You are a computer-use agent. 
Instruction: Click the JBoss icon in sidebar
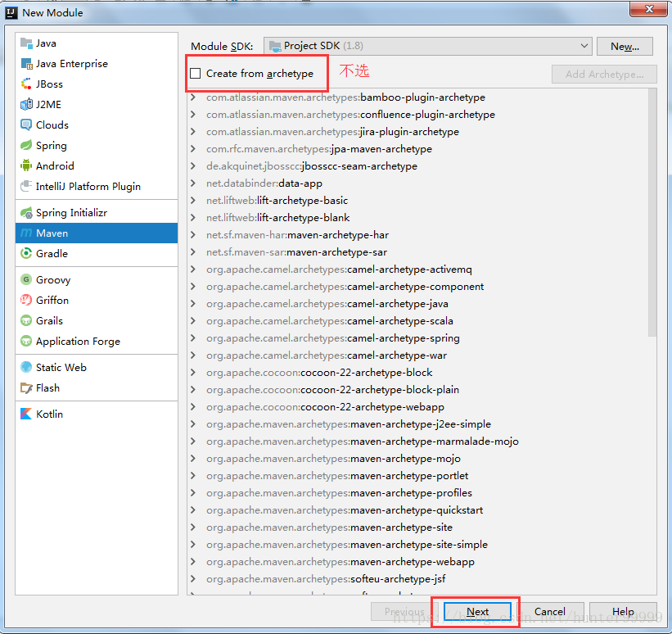[26, 84]
